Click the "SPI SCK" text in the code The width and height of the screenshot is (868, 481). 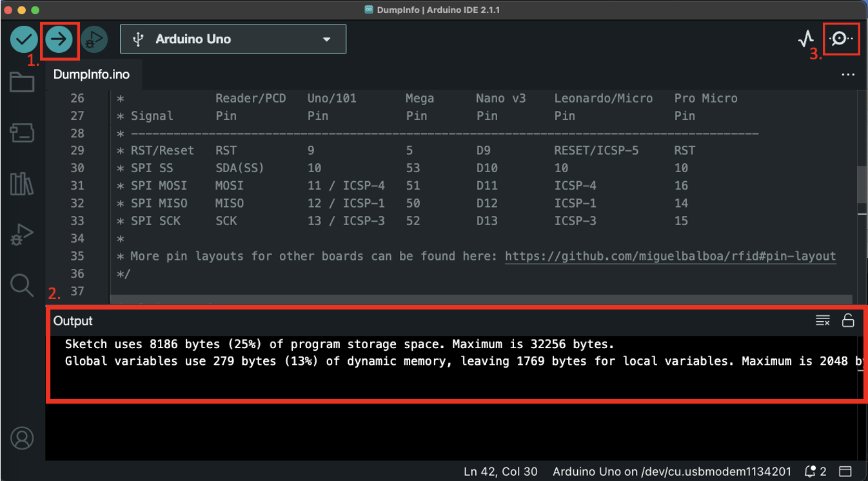155,221
